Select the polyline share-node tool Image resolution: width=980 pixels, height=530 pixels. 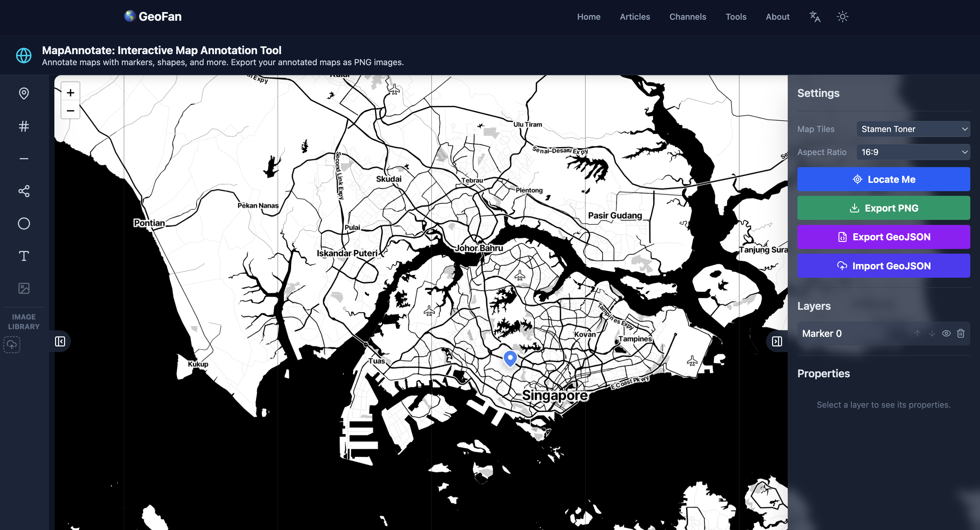tap(24, 191)
